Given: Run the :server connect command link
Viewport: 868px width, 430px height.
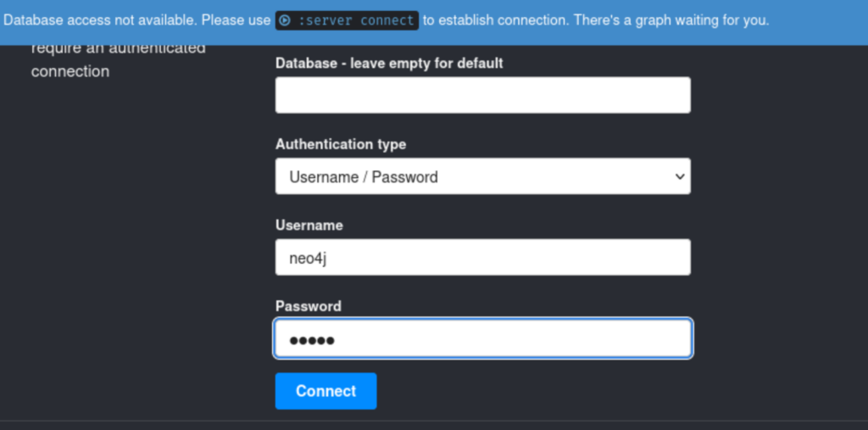Looking at the screenshot, I should tap(347, 20).
